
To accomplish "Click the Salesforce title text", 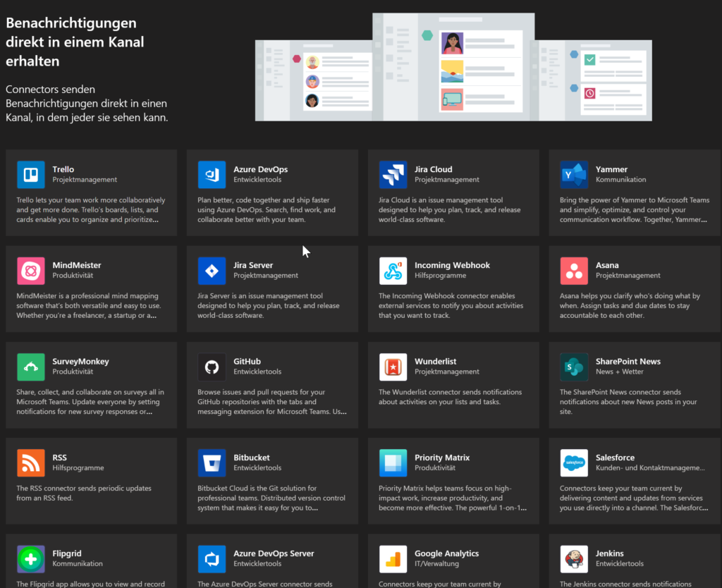I will coord(615,458).
